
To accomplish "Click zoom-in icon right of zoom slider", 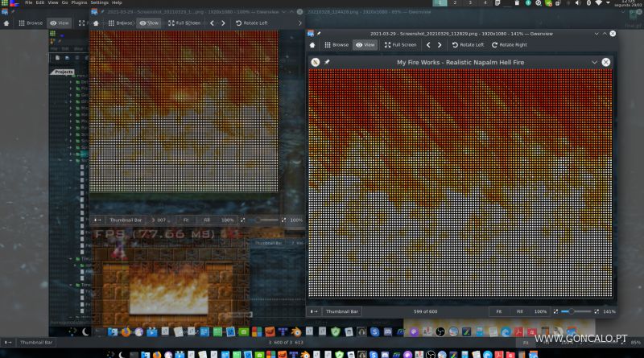I will coord(597,311).
